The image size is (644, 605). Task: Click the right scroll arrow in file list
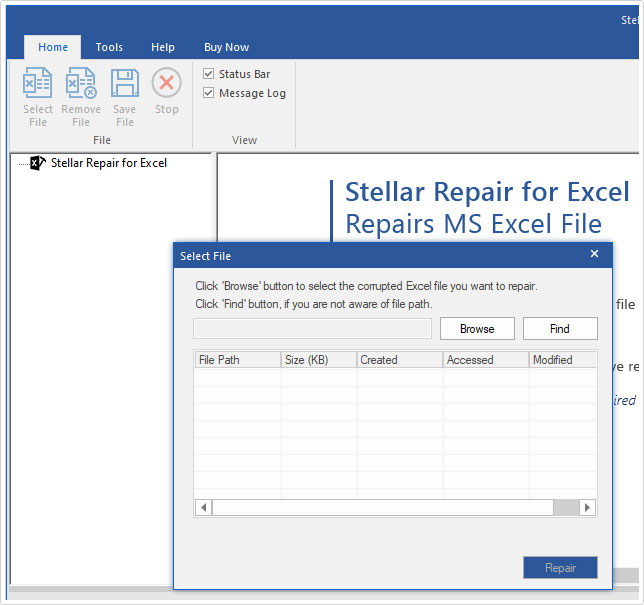tap(587, 508)
